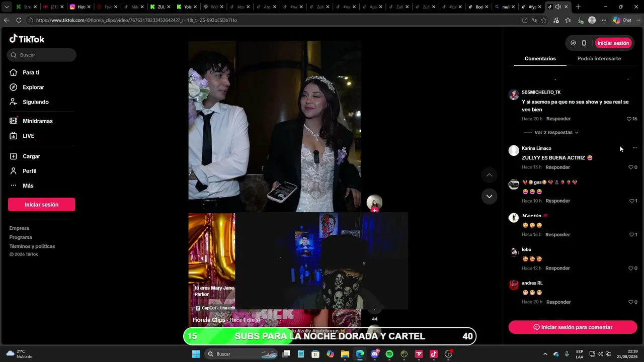
Task: Follow the creator via the avatar plus badge
Action: click(x=374, y=210)
